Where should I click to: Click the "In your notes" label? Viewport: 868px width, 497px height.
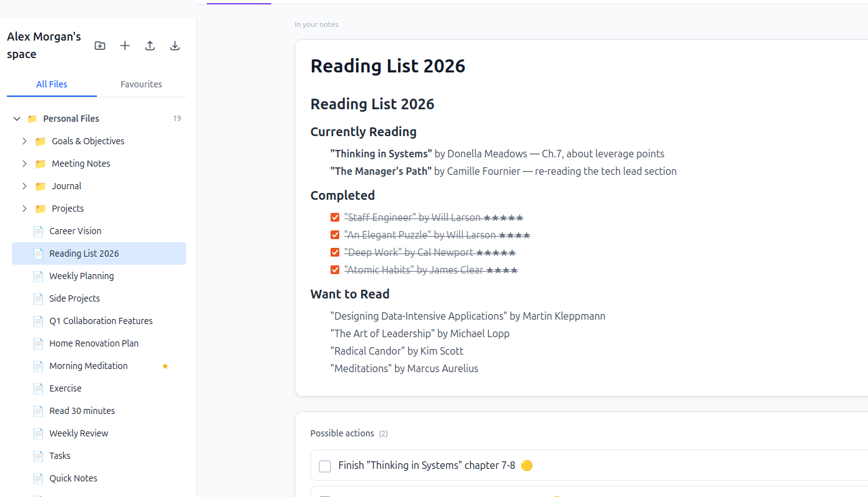[x=317, y=25]
